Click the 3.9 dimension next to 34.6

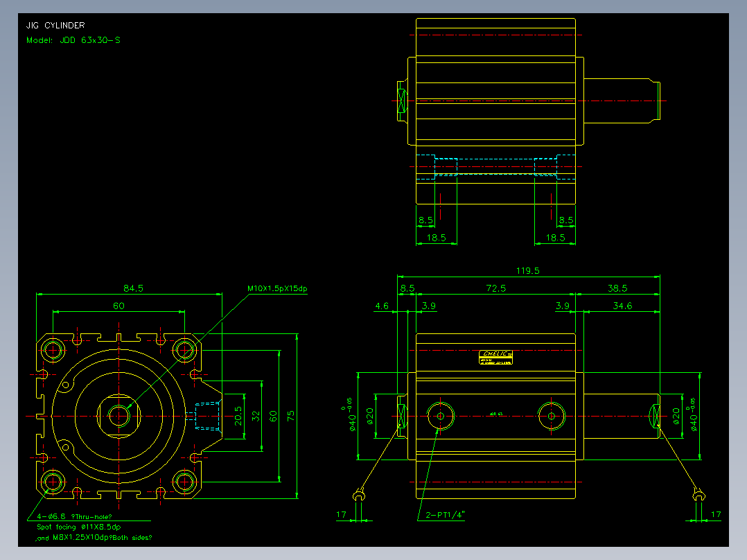click(x=562, y=306)
